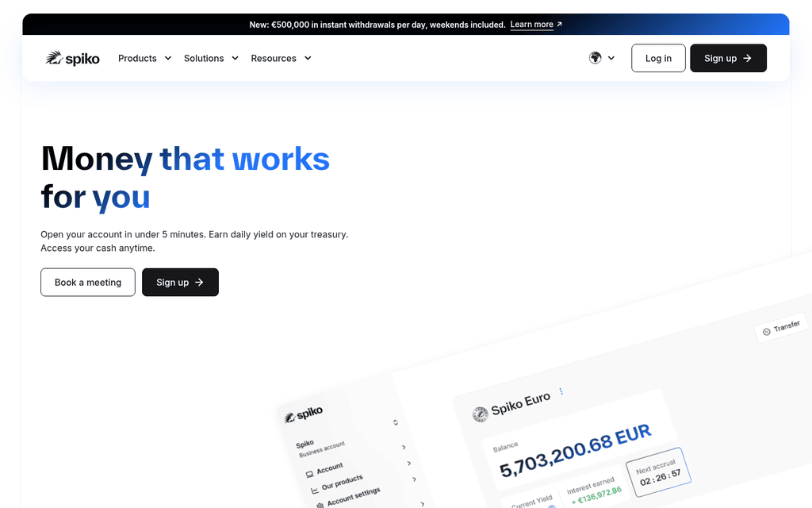Click the Log in button
812x508 pixels.
coord(658,58)
